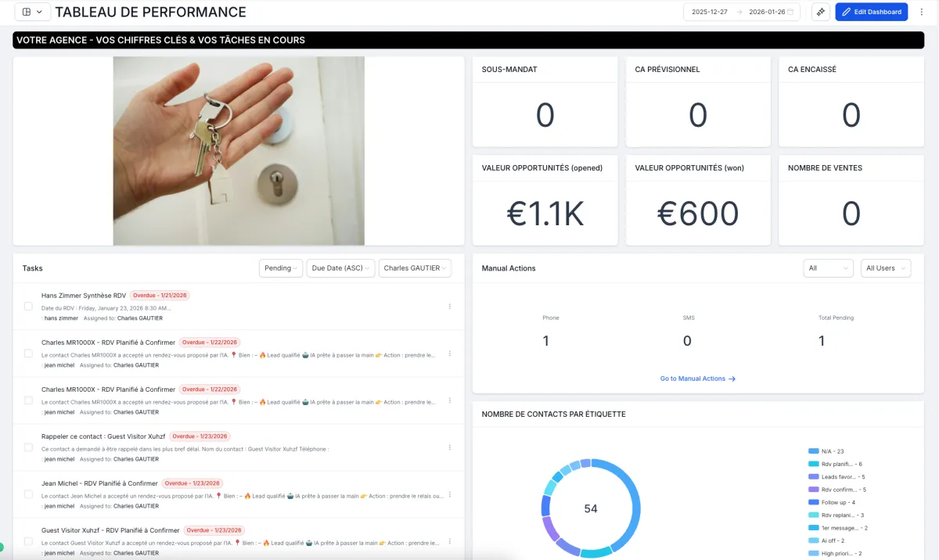This screenshot has height=560, width=939.
Task: Open the Hans Zimmer Synthèse RDV task title
Action: click(x=84, y=296)
